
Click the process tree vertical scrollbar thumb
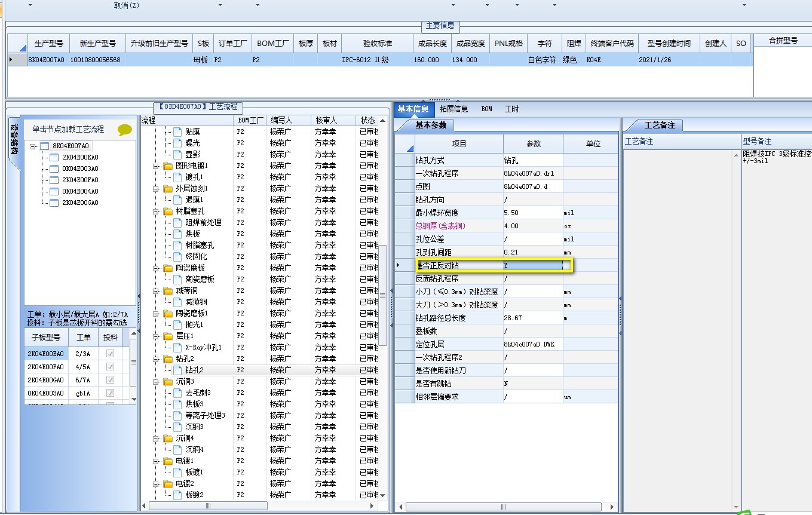[382, 296]
